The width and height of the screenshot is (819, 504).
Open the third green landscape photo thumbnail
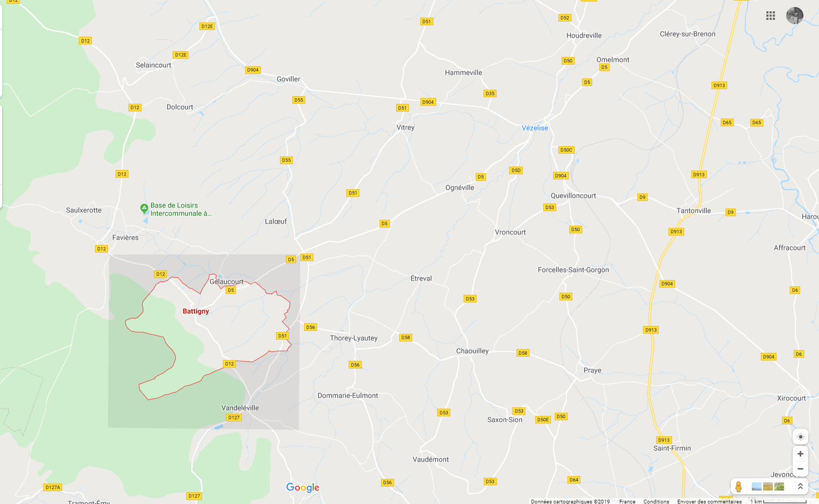[x=779, y=486]
